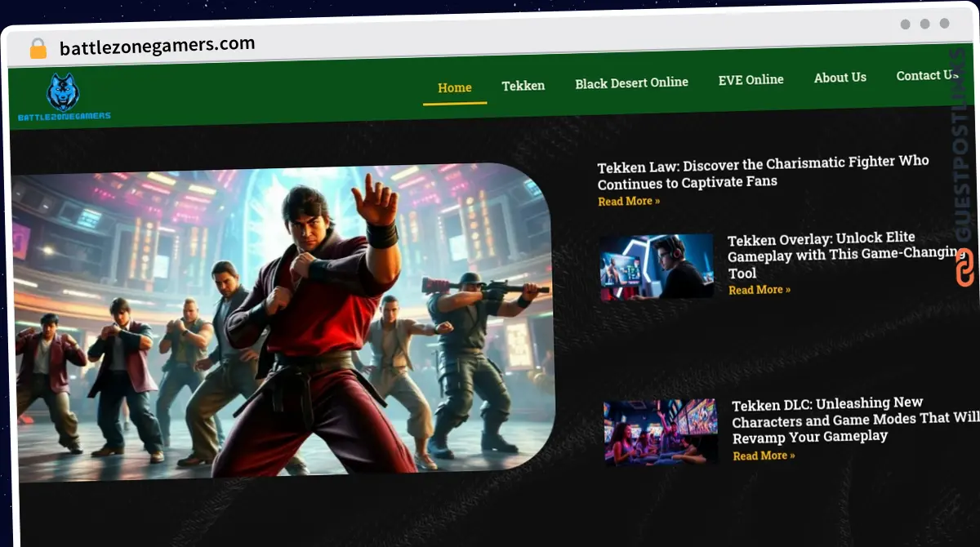This screenshot has height=547, width=980.
Task: Open the Tekken Law article headline
Action: pyautogui.click(x=763, y=171)
